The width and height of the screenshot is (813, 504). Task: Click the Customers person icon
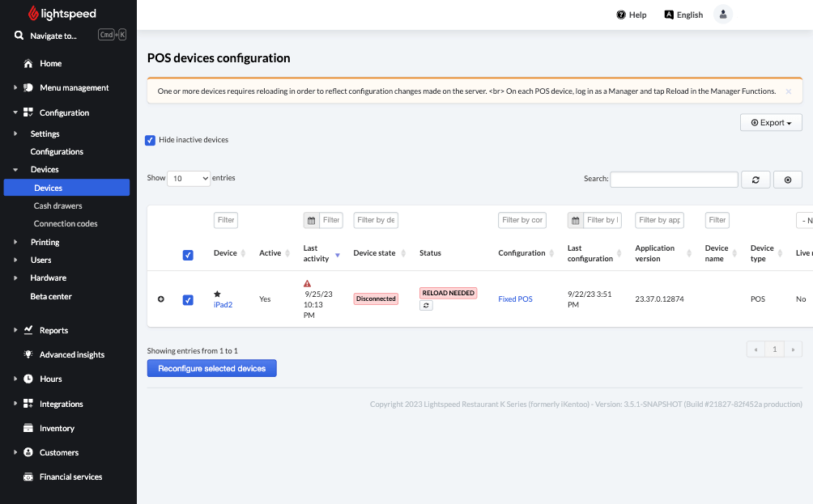pos(28,452)
